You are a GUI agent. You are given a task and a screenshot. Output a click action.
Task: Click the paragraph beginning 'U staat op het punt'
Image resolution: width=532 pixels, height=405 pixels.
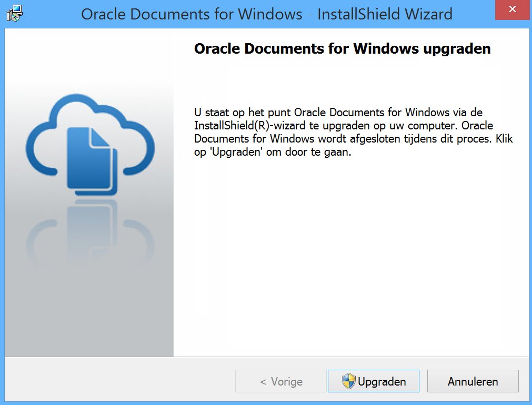pos(353,132)
